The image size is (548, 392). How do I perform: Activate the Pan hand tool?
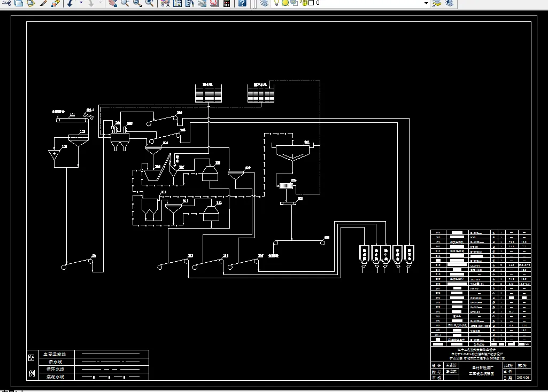click(112, 3)
